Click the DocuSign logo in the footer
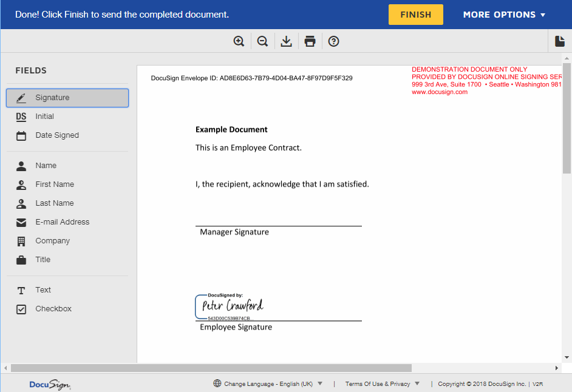Image resolution: width=572 pixels, height=392 pixels. coord(50,384)
